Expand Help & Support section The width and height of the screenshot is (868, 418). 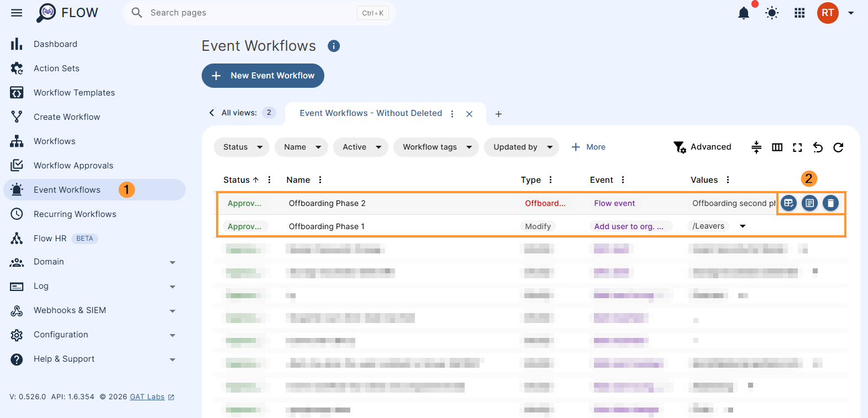pos(94,359)
